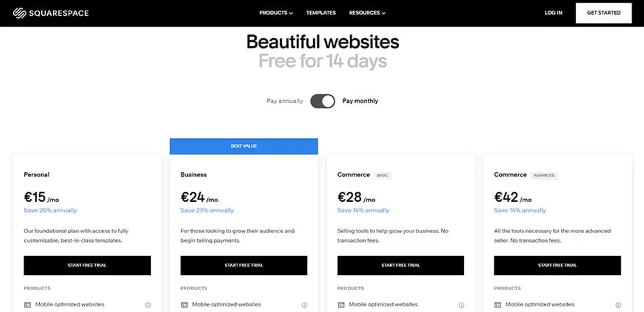Open the info tooltip in the Personal column
The height and width of the screenshot is (312, 644).
click(x=148, y=304)
